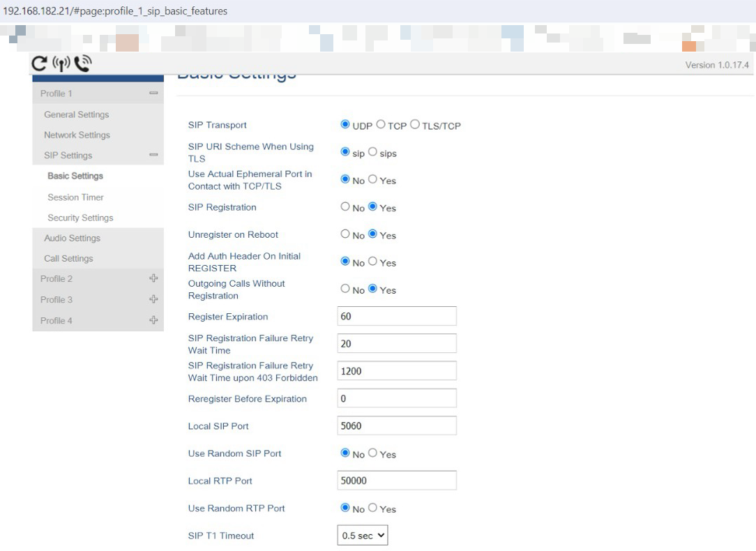Open General Settings in sidebar
The width and height of the screenshot is (756, 551).
tap(77, 114)
